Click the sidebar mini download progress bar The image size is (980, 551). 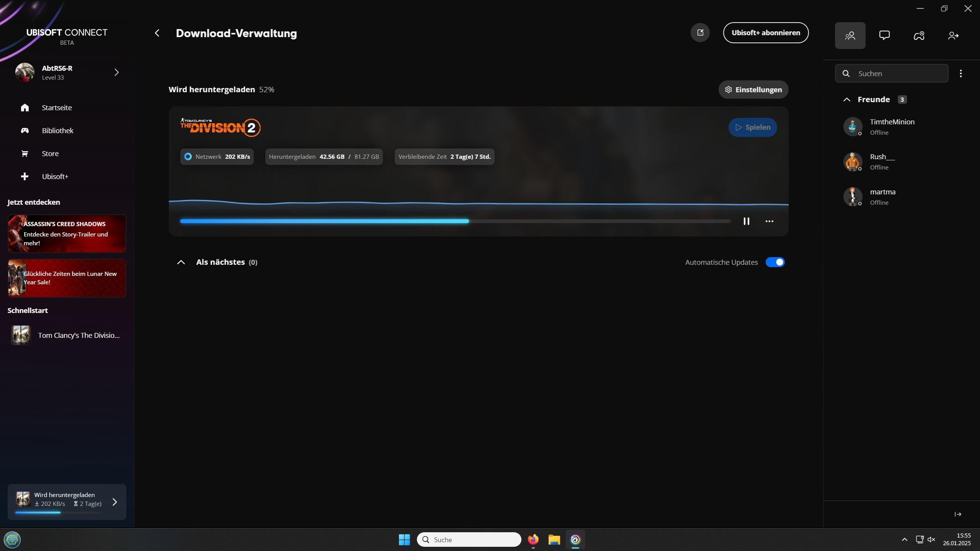[x=58, y=512]
